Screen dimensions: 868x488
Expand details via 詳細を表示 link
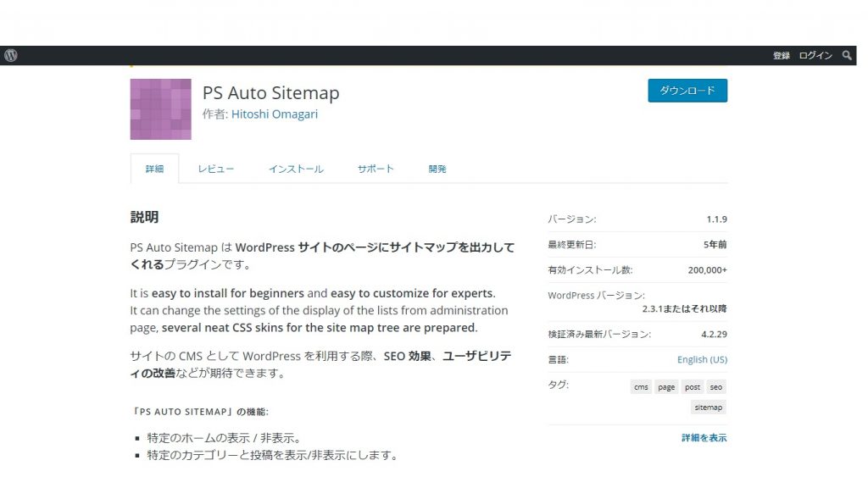(704, 438)
